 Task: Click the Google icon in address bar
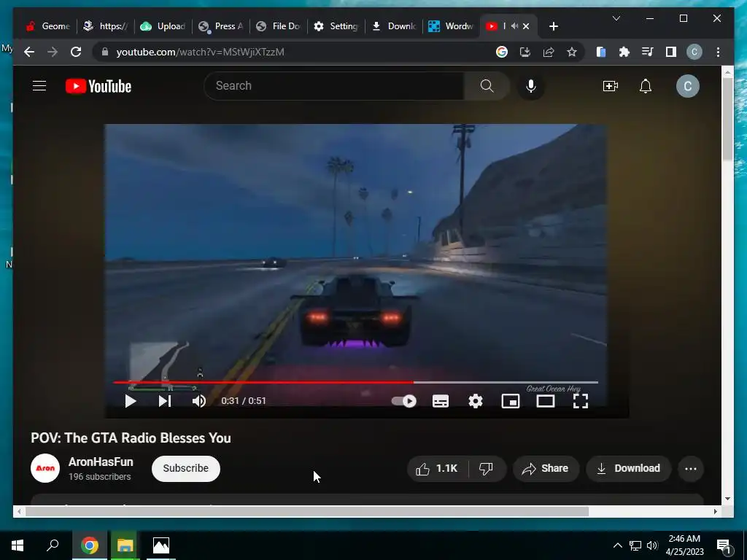tap(502, 52)
